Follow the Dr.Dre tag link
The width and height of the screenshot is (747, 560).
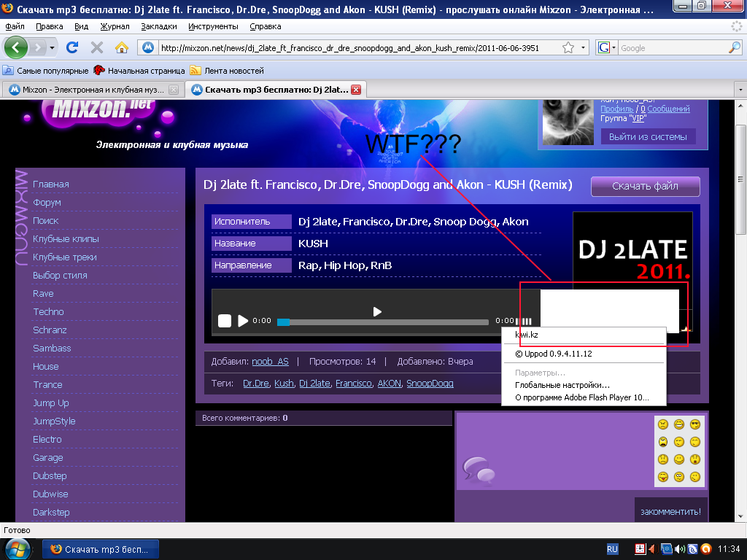tap(256, 384)
